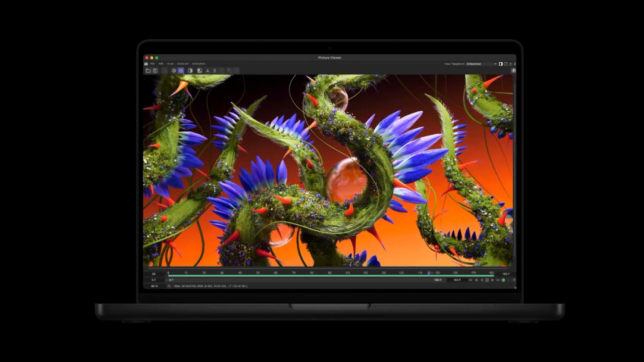Viewport: 644px width, 362px height.
Task: Open the View menu
Action: click(170, 64)
